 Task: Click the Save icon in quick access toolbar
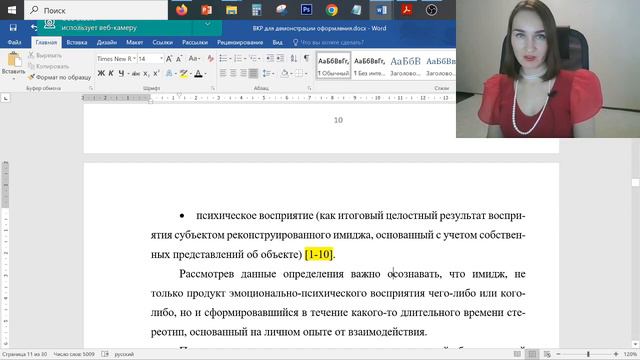(x=13, y=27)
